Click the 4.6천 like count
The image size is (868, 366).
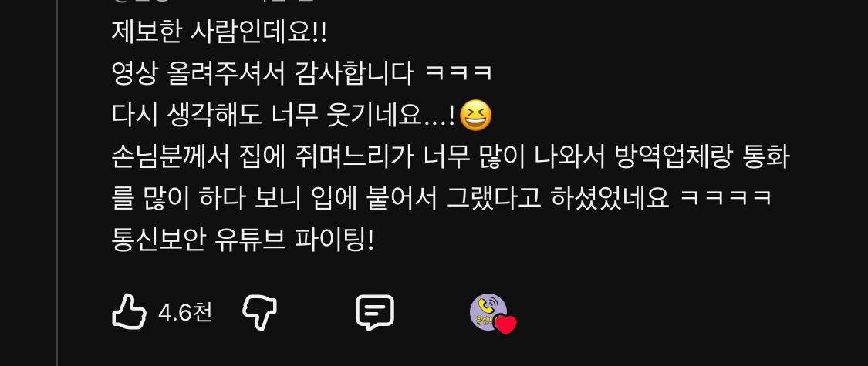185,313
